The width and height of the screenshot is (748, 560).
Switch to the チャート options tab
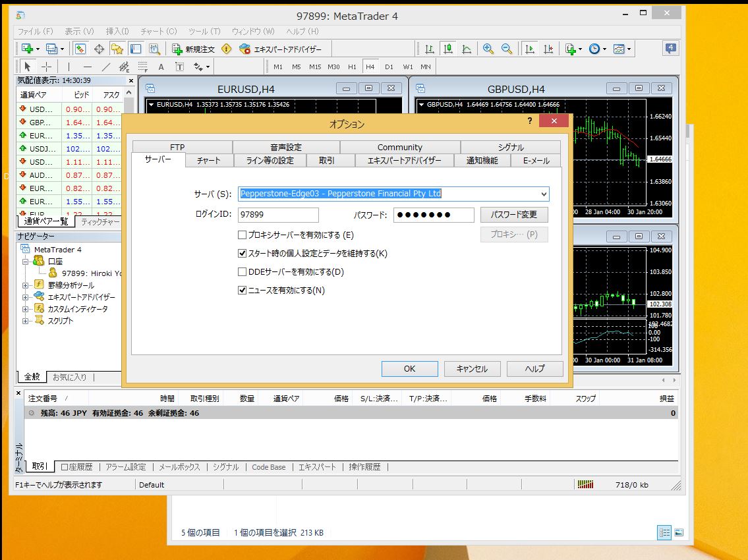pos(209,161)
